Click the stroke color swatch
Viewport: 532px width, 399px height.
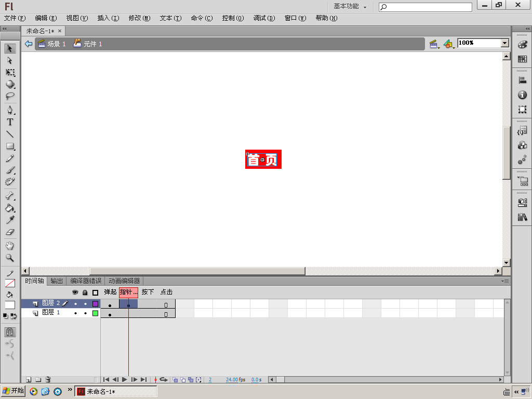tap(10, 283)
